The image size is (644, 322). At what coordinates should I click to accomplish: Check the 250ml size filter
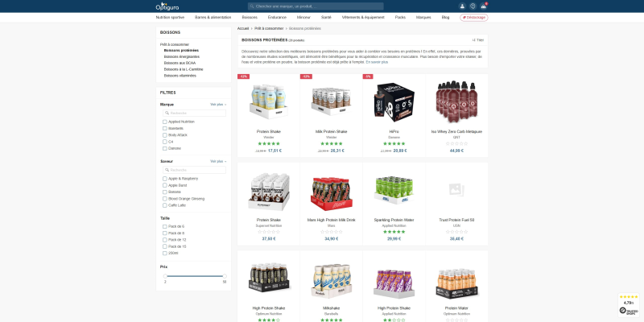[165, 253]
